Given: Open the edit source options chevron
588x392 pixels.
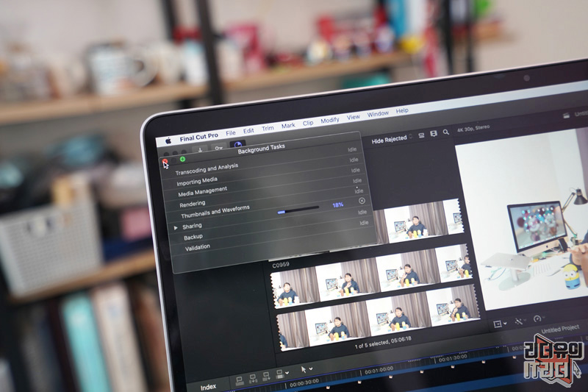Looking at the screenshot, I should 287,373.
